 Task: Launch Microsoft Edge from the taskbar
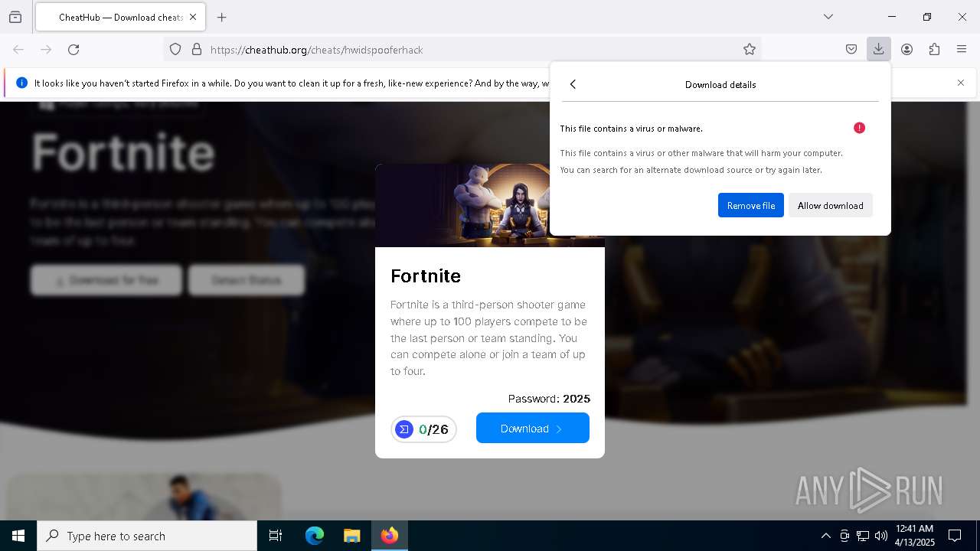(x=315, y=536)
